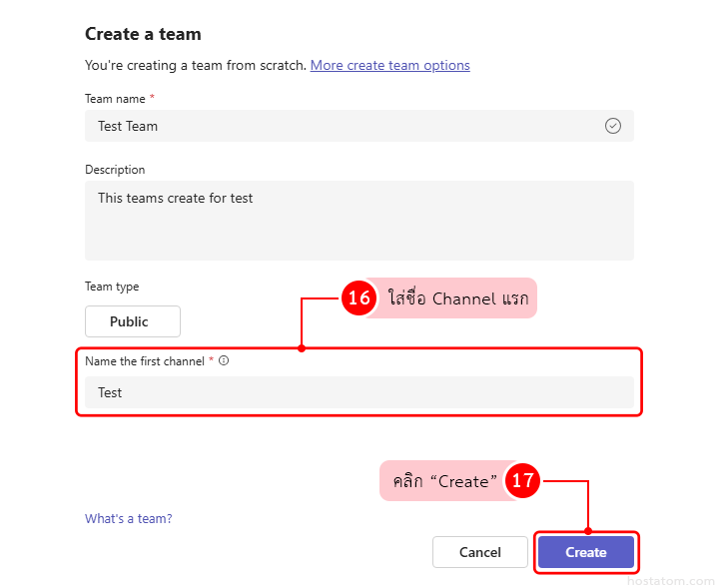Screen dimensions: 719x588
Task: Click the Name the first channel label
Action: click(145, 360)
